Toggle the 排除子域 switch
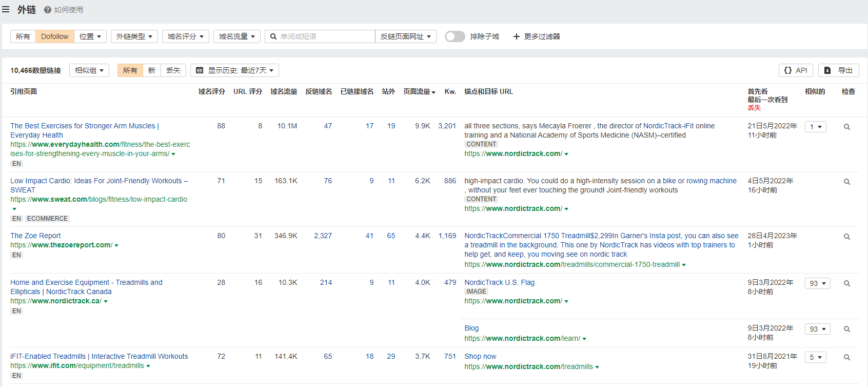 tap(455, 36)
